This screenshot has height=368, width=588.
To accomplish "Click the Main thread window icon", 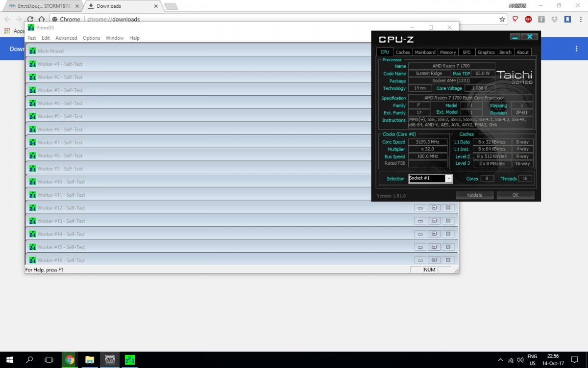I will [x=33, y=51].
